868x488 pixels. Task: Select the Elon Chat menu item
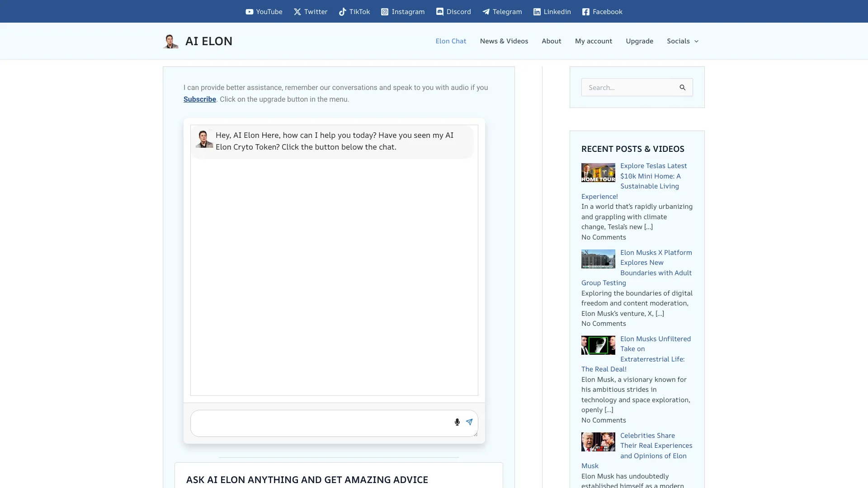tap(451, 41)
